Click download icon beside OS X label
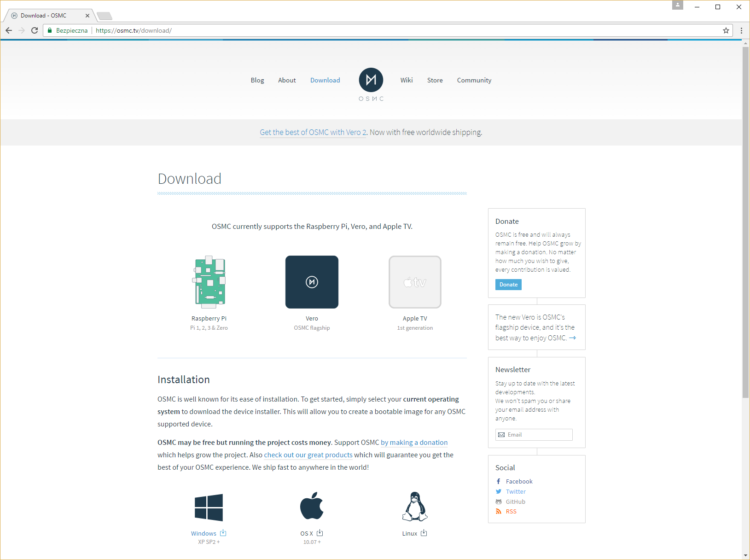The image size is (750, 560). pyautogui.click(x=320, y=533)
